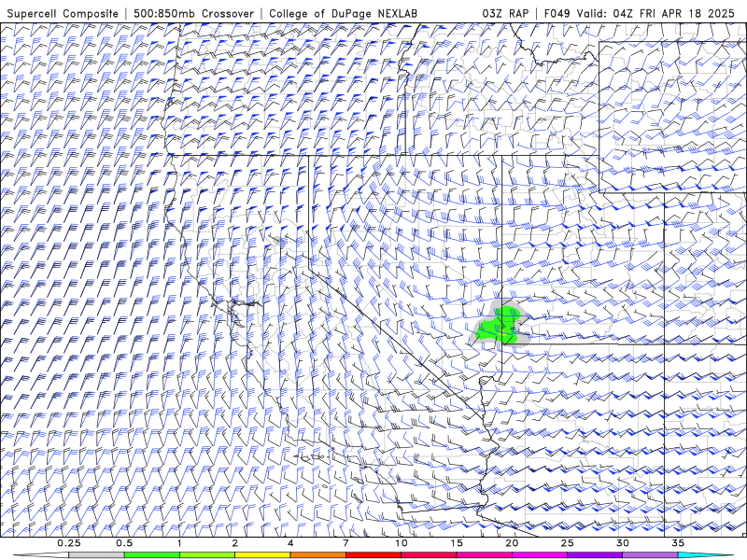Select the magenta 20–25 legend segment
The image size is (747, 560).
[x=540, y=555]
